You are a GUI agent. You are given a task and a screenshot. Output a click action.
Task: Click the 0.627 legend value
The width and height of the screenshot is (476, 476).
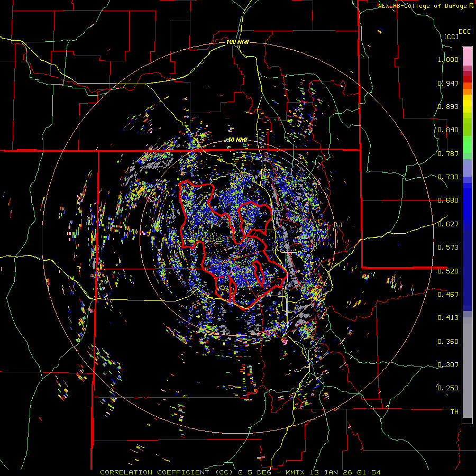[448, 224]
